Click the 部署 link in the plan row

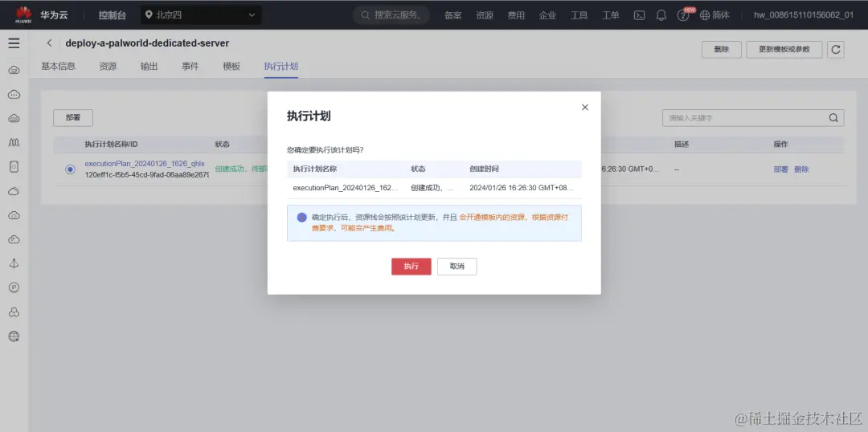coord(780,169)
